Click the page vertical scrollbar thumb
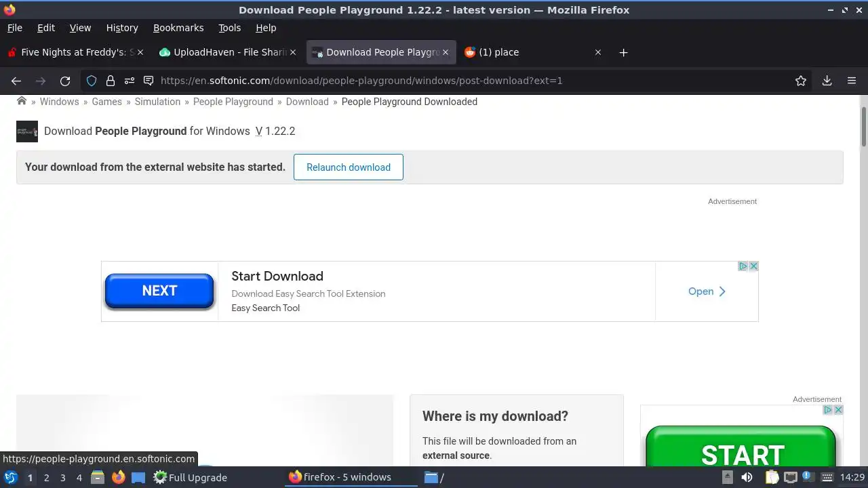The width and height of the screenshot is (868, 488). (x=864, y=126)
